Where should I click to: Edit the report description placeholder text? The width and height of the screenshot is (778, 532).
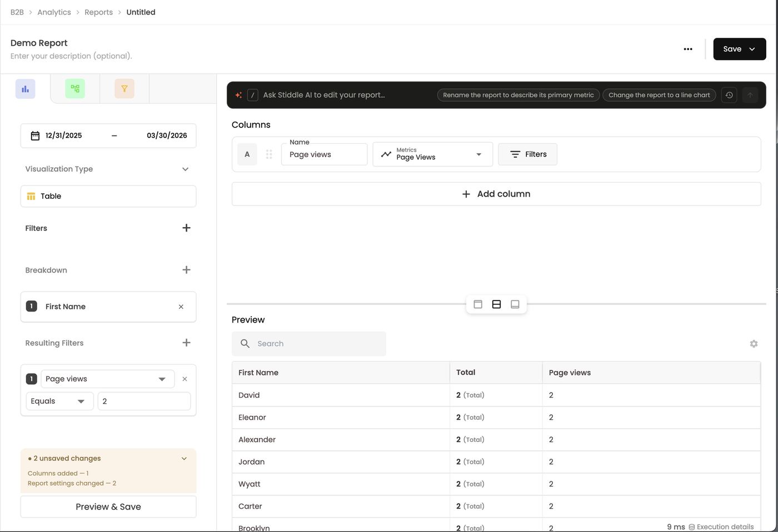coord(71,56)
